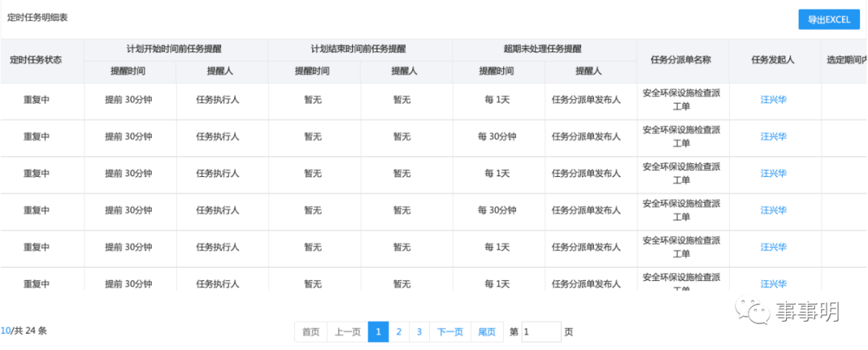The image size is (868, 350).
Task: Jump to page 2
Action: 399,331
